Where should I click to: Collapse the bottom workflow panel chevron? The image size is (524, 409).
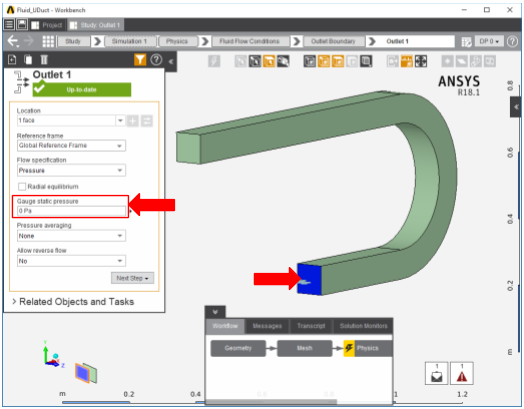click(215, 312)
